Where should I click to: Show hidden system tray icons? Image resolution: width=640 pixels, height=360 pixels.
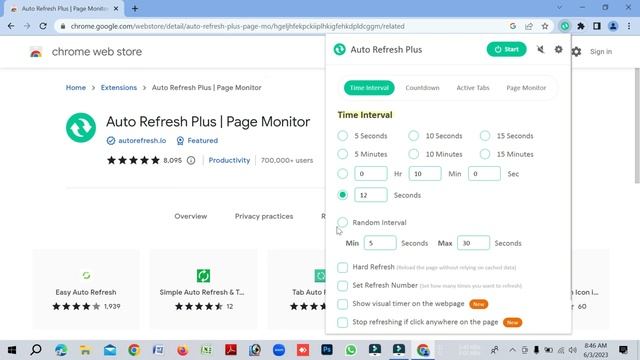coord(512,350)
